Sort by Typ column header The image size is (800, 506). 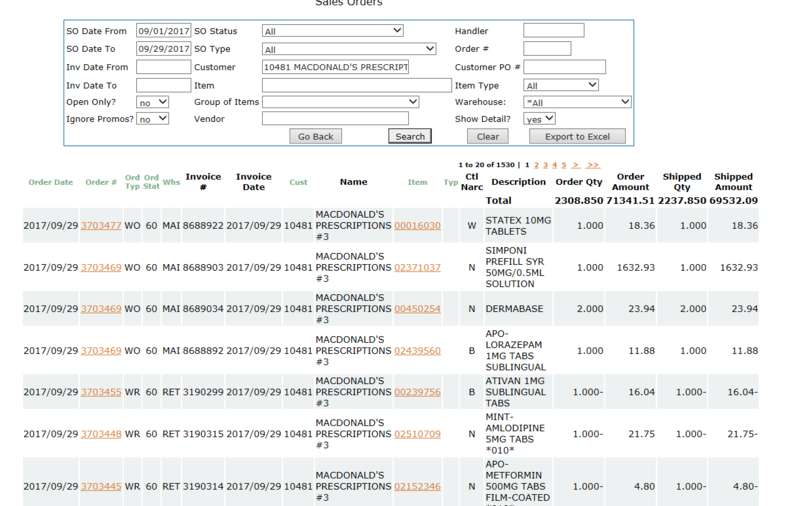451,182
